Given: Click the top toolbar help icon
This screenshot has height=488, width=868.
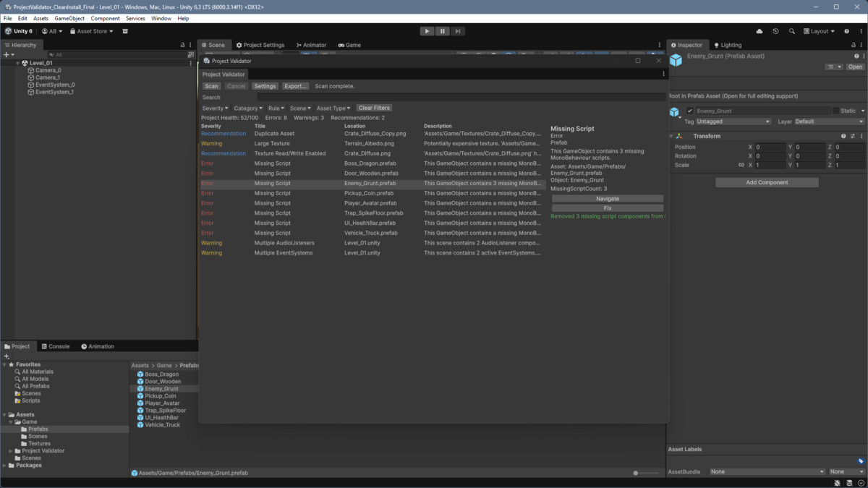Looking at the screenshot, I should pyautogui.click(x=847, y=31).
